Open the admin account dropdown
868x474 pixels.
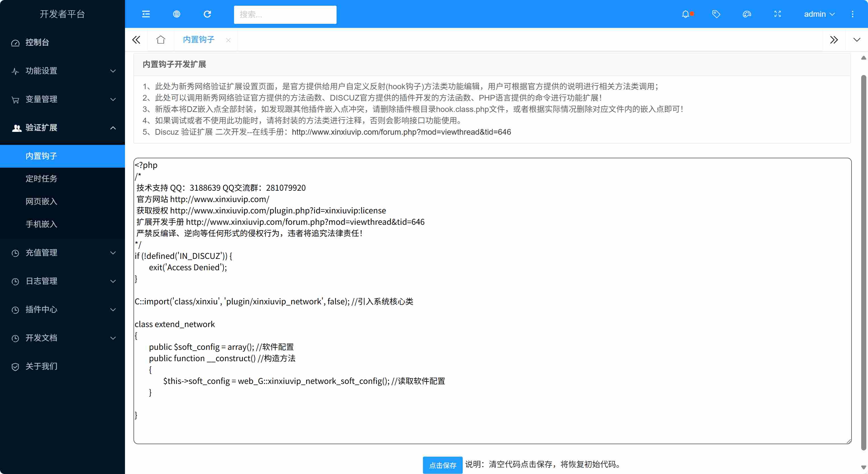(x=819, y=14)
